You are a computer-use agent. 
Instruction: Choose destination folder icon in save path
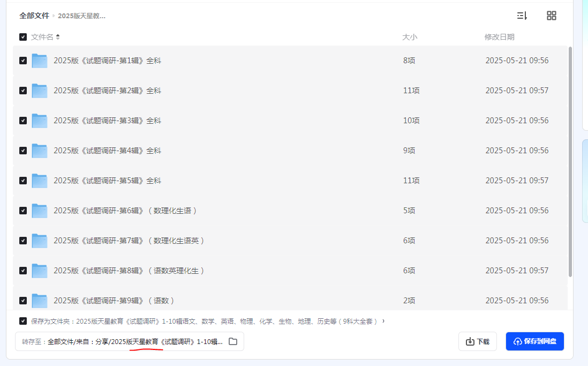pos(233,341)
